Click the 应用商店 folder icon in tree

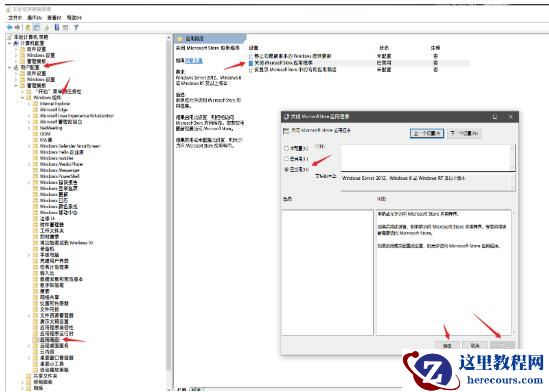[x=35, y=340]
